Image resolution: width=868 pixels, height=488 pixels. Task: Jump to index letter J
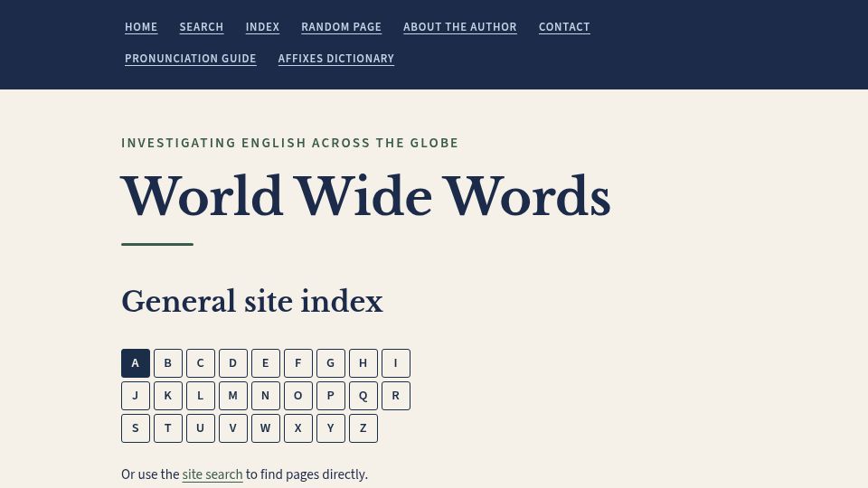[x=136, y=396]
